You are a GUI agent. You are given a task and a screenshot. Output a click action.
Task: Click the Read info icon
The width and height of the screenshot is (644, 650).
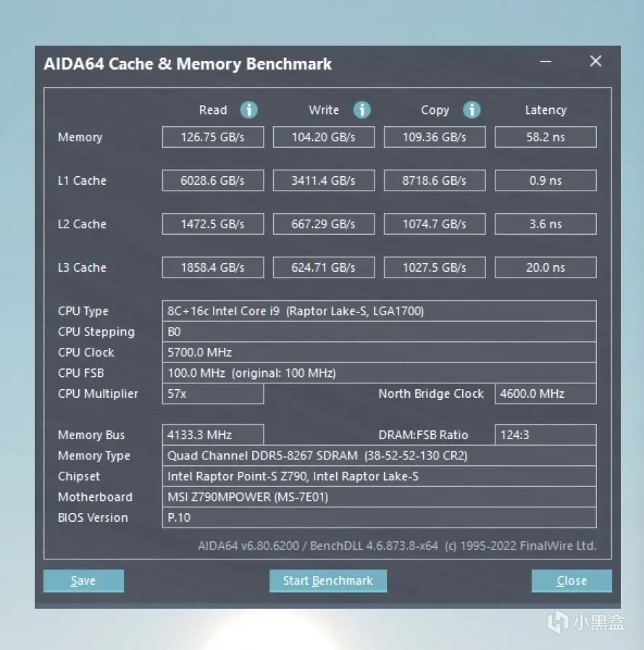[x=248, y=110]
